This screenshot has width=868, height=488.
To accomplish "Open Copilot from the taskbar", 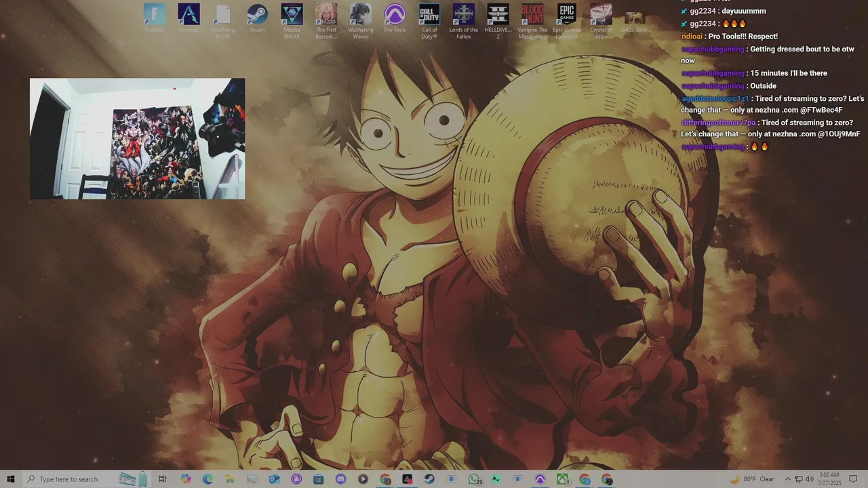I will 185,479.
